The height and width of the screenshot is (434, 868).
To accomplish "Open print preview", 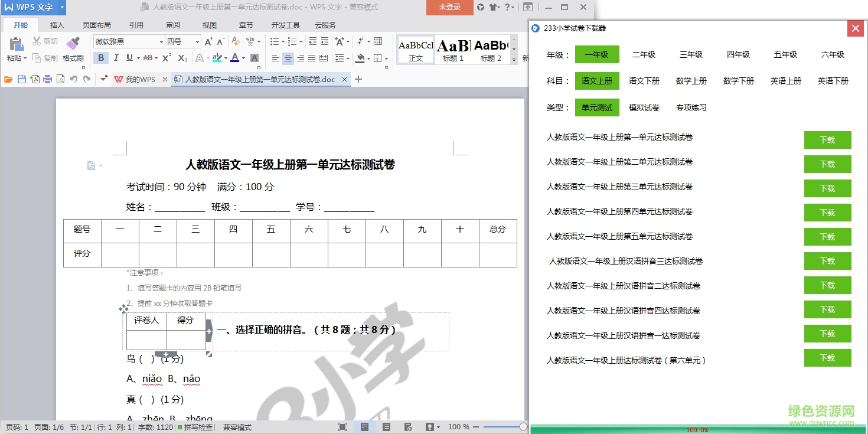I will (61, 79).
